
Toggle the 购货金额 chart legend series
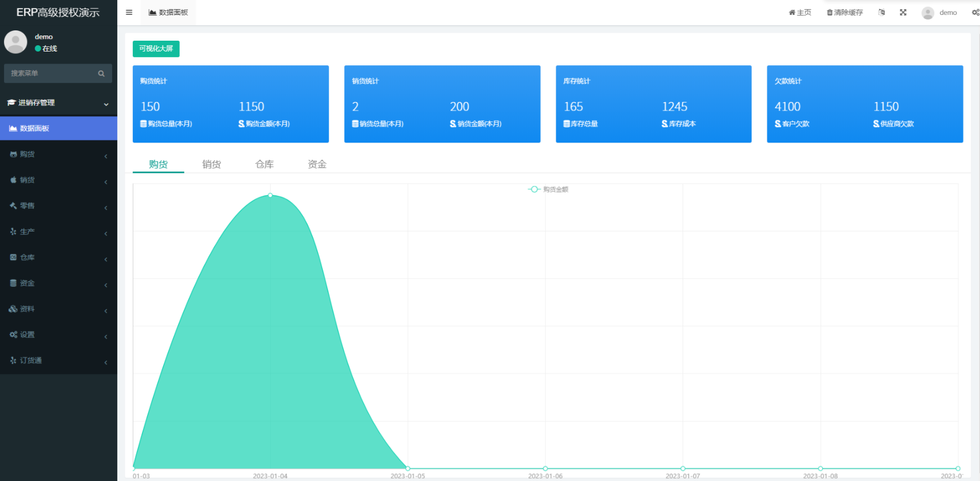coord(548,190)
